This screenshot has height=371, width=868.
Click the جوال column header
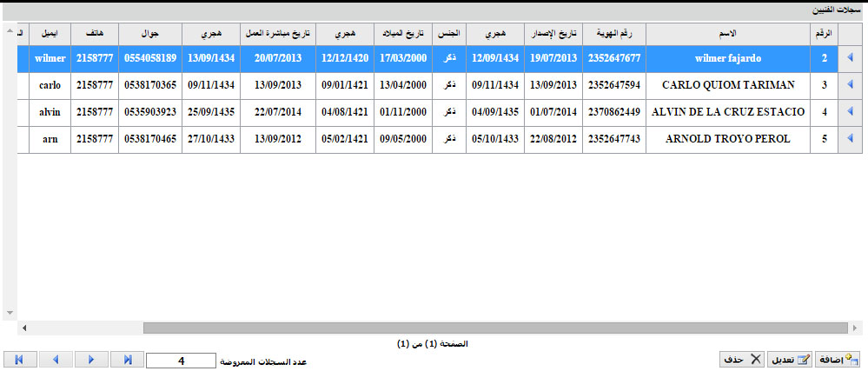coord(149,33)
